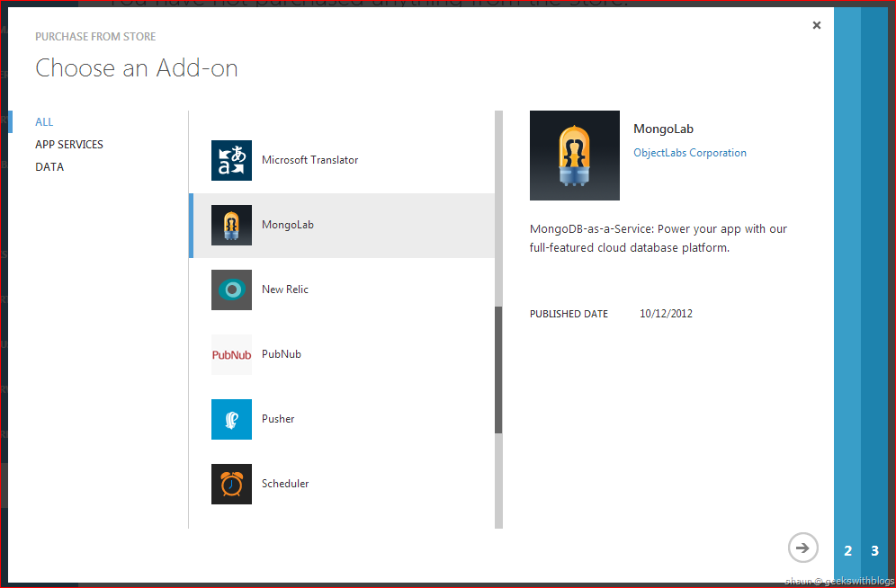
Task: Filter by APP SERVICES category
Action: [69, 145]
